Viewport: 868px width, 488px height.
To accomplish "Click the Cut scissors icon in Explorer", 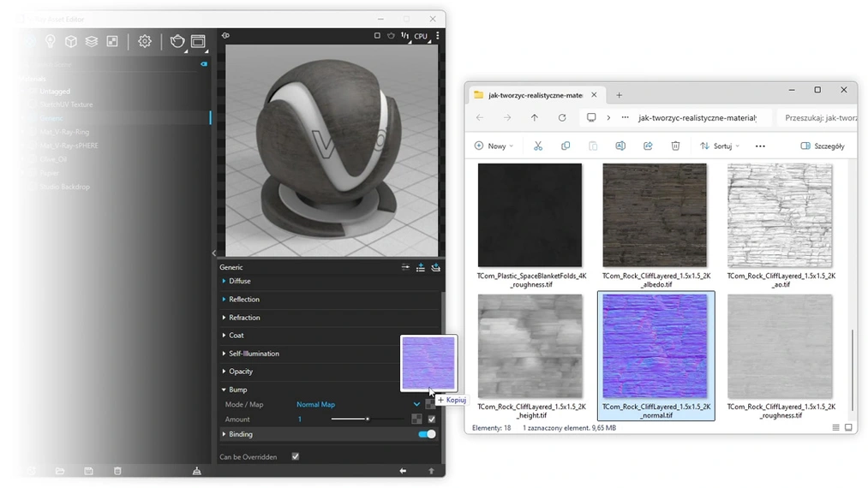I will click(538, 146).
